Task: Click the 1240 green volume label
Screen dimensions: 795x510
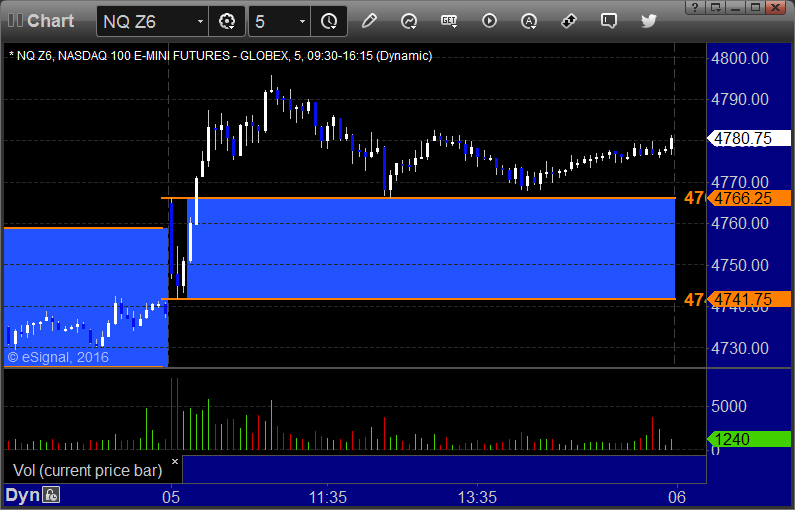Action: tap(749, 439)
